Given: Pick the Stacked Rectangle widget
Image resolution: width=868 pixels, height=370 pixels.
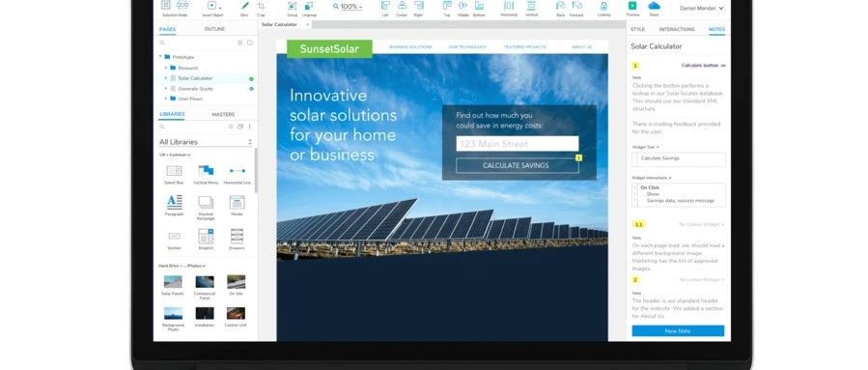Looking at the screenshot, I should click(206, 207).
